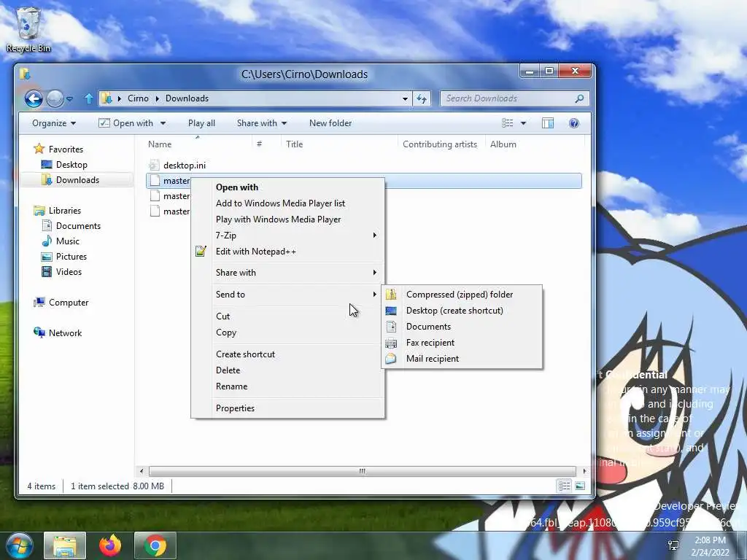Choose Delete in context menu

click(x=228, y=370)
